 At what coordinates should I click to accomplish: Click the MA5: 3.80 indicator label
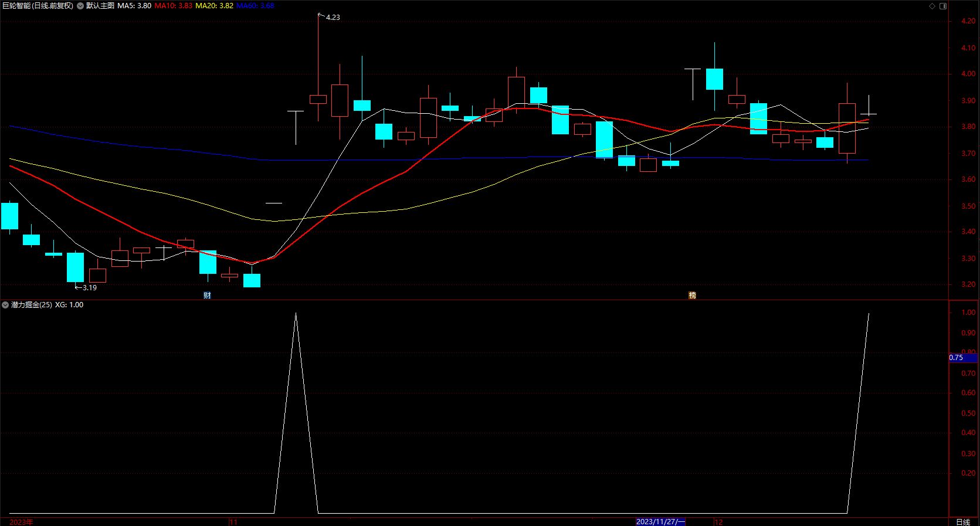pyautogui.click(x=134, y=6)
